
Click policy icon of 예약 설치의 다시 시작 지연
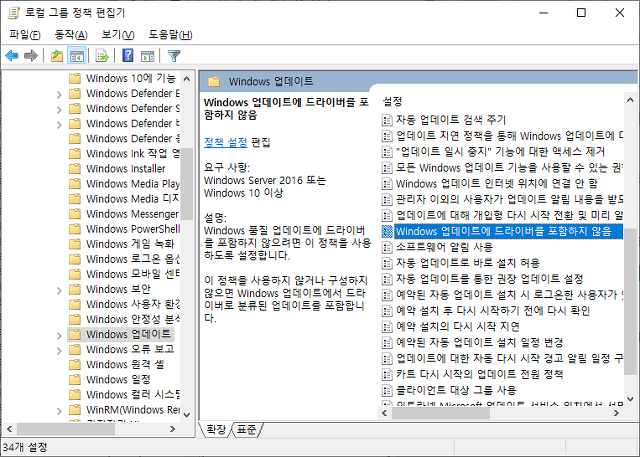point(387,327)
